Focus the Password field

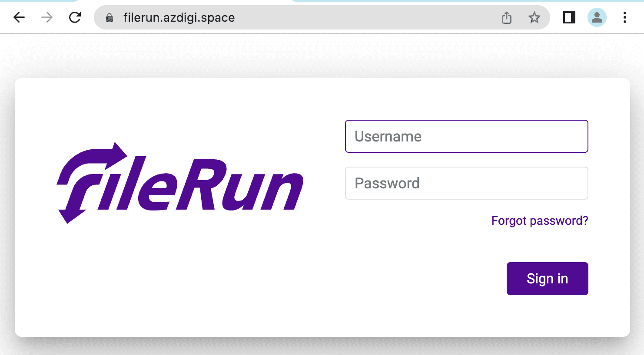(x=467, y=183)
